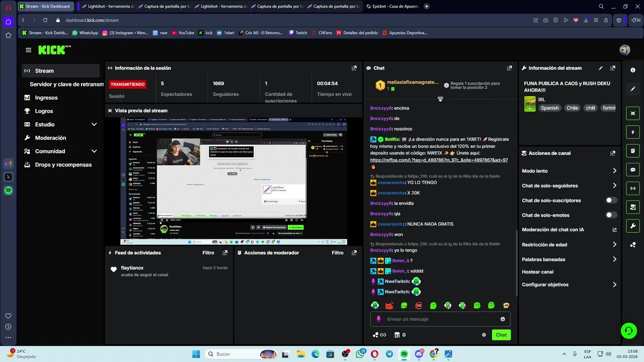The height and width of the screenshot is (362, 644).
Task: Toggle Chat de solo-emotes switch
Action: coord(611,215)
